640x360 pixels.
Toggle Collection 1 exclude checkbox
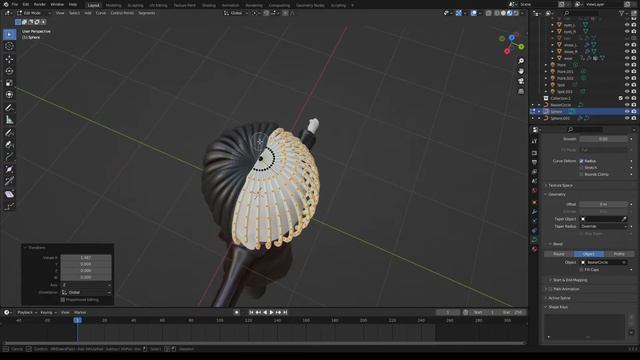tap(621, 98)
